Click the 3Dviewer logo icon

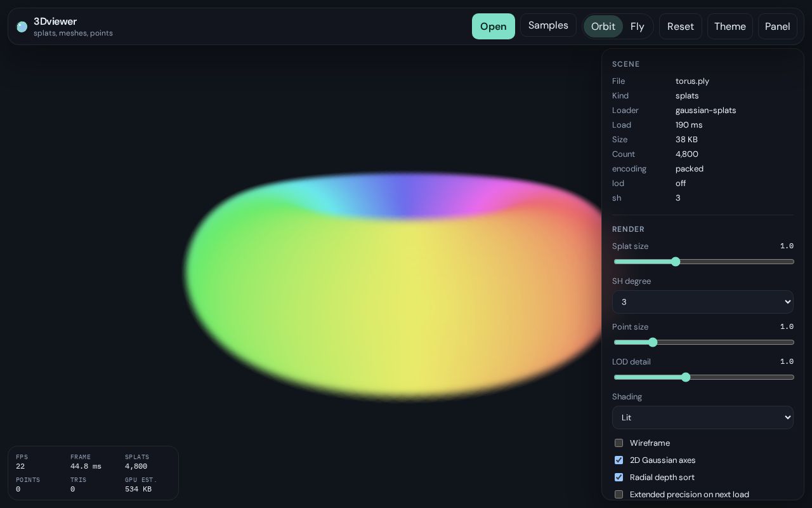pyautogui.click(x=22, y=27)
